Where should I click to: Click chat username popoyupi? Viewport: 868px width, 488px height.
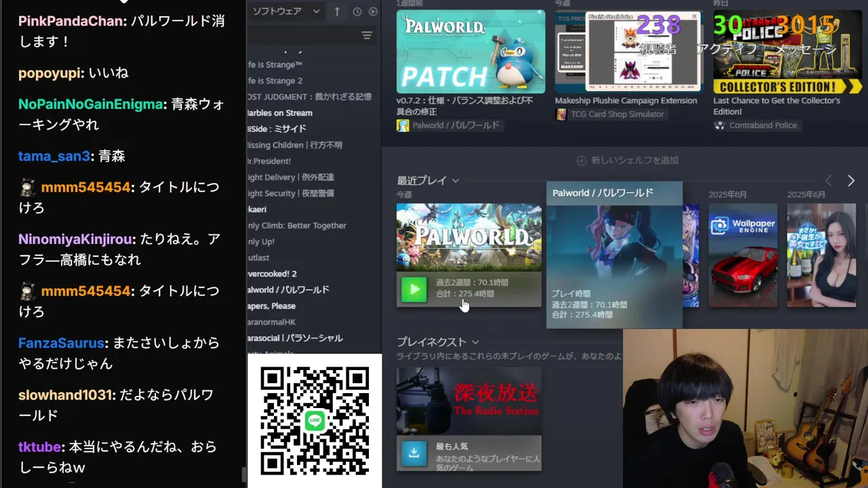point(51,73)
